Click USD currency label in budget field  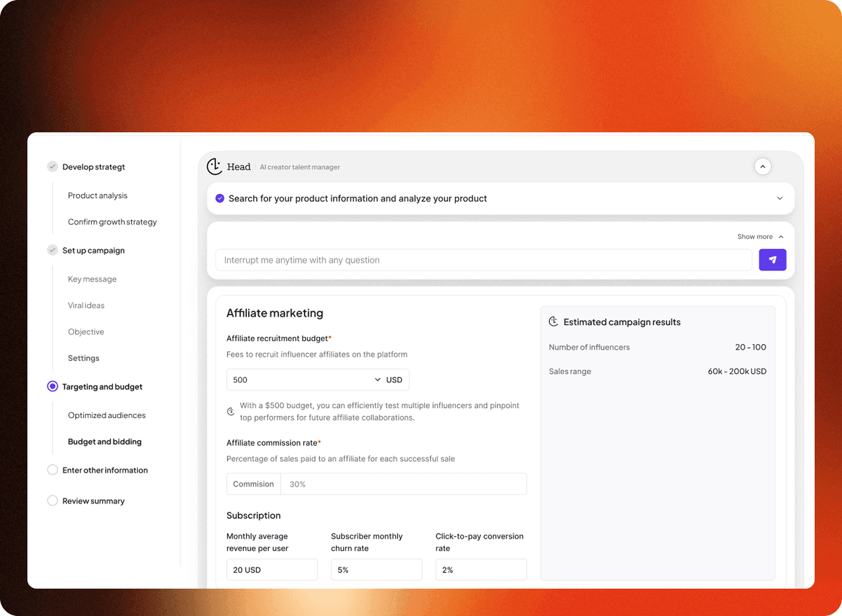coord(394,380)
